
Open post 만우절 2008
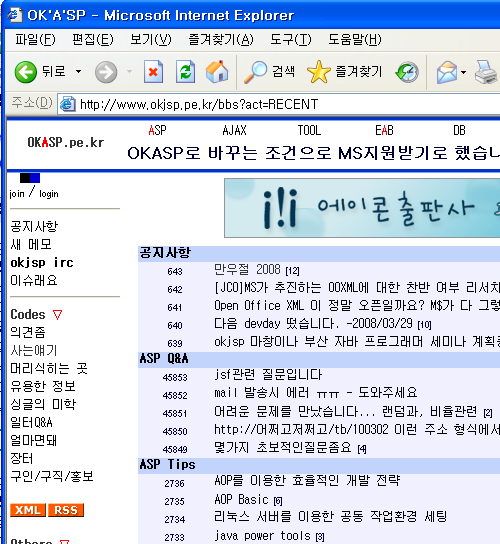(x=247, y=270)
